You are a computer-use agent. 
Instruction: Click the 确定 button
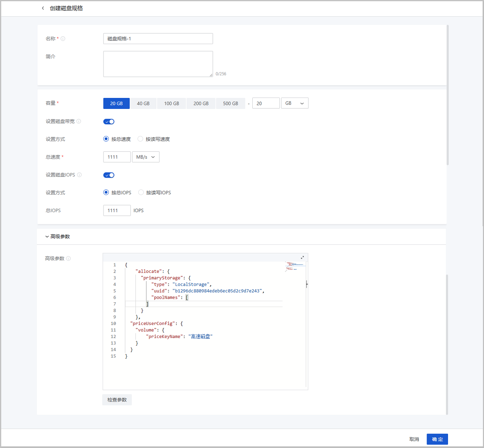point(438,439)
